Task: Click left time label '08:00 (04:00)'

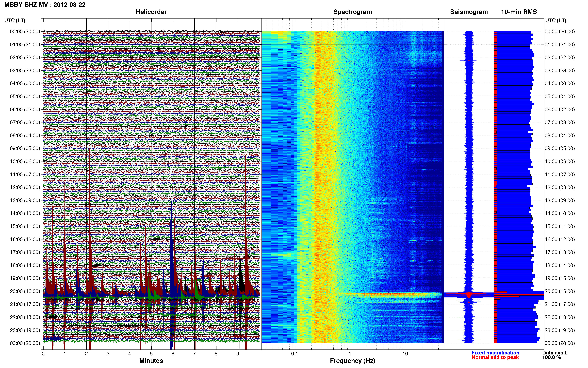Action: 25,135
